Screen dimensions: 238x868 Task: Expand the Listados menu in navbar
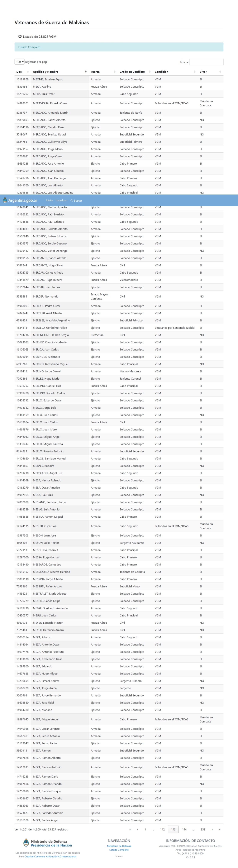(x=61, y=200)
